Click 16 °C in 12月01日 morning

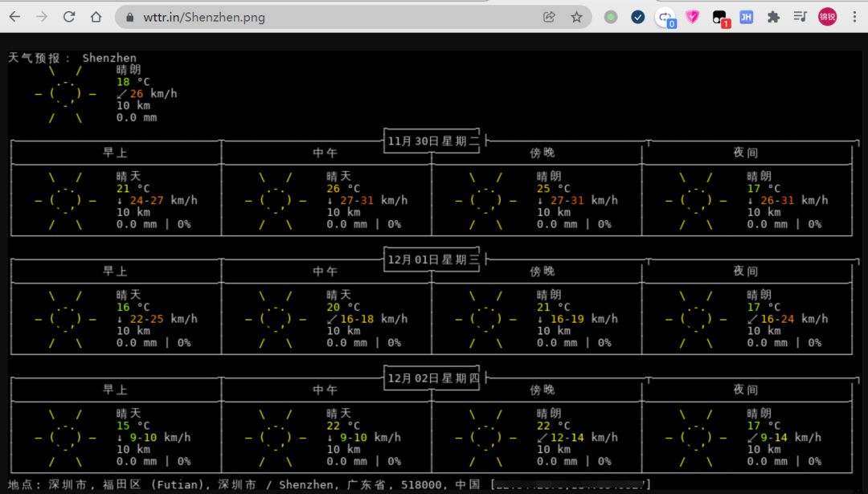point(133,307)
